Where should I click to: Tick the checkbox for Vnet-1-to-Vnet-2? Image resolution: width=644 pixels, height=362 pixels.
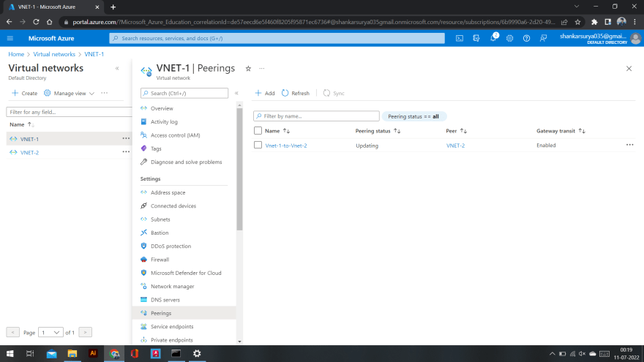click(x=258, y=145)
